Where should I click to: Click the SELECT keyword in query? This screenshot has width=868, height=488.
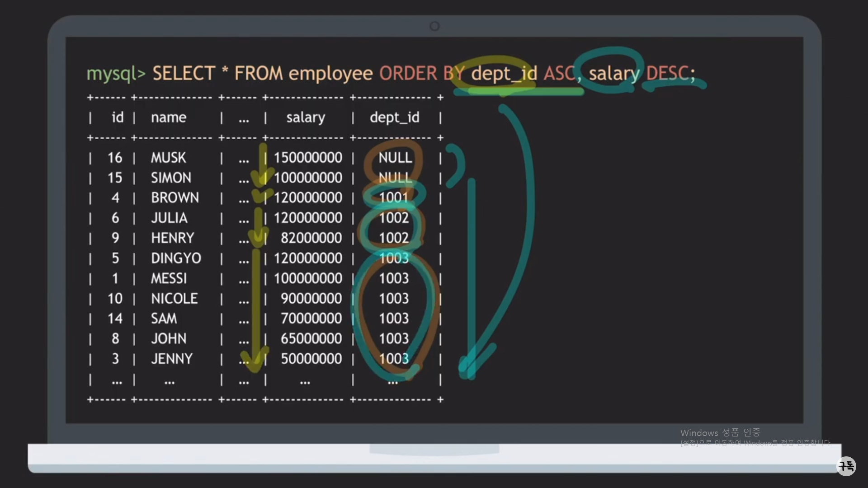(184, 73)
